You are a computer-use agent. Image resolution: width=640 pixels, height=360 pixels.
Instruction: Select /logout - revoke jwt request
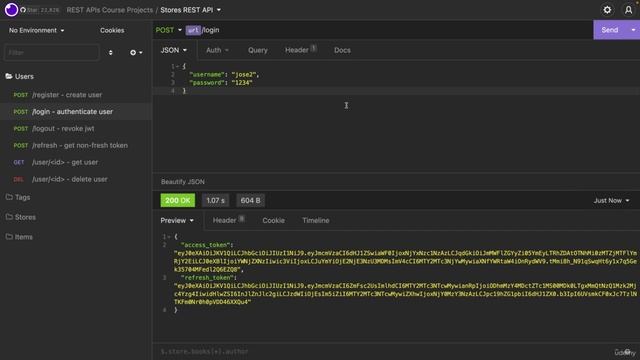tap(76, 129)
